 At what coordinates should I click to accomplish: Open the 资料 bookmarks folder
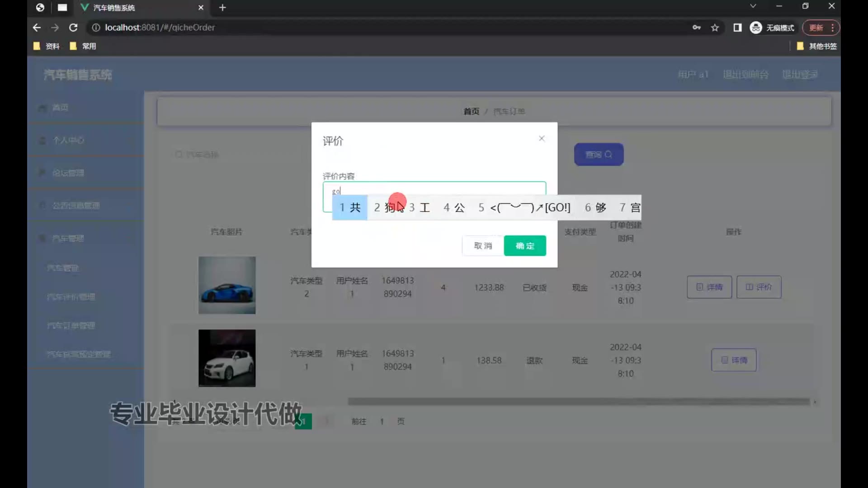point(47,46)
